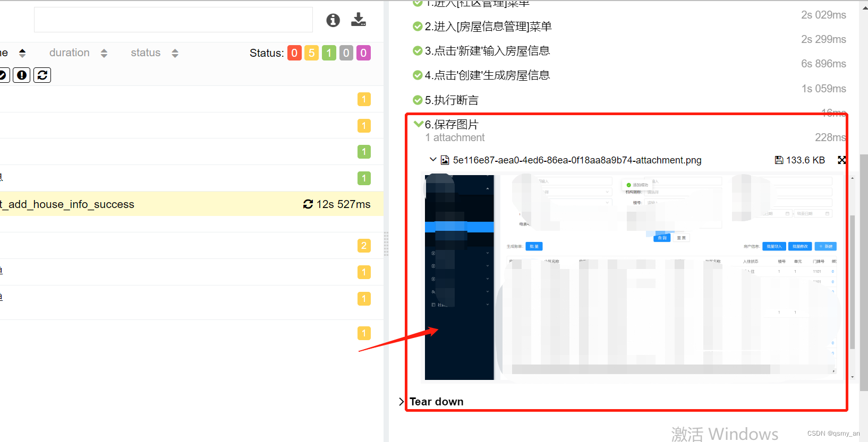Toggle the red failed status filter
The width and height of the screenshot is (868, 442).
294,53
